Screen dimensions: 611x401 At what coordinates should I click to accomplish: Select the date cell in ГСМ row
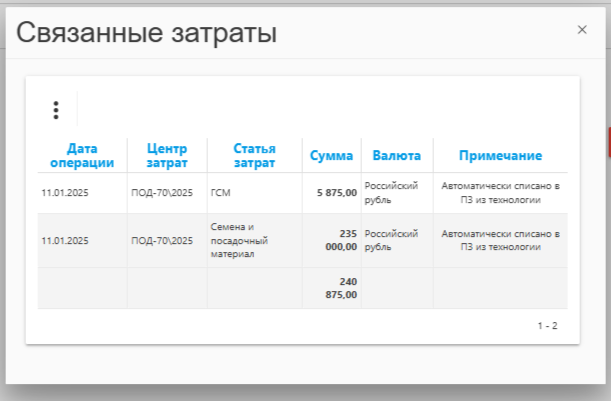[65, 193]
